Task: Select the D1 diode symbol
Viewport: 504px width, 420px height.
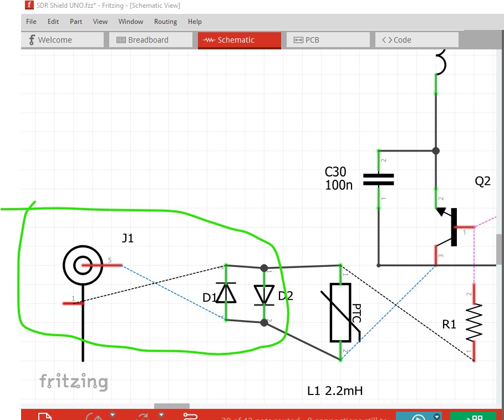Action: [226, 293]
